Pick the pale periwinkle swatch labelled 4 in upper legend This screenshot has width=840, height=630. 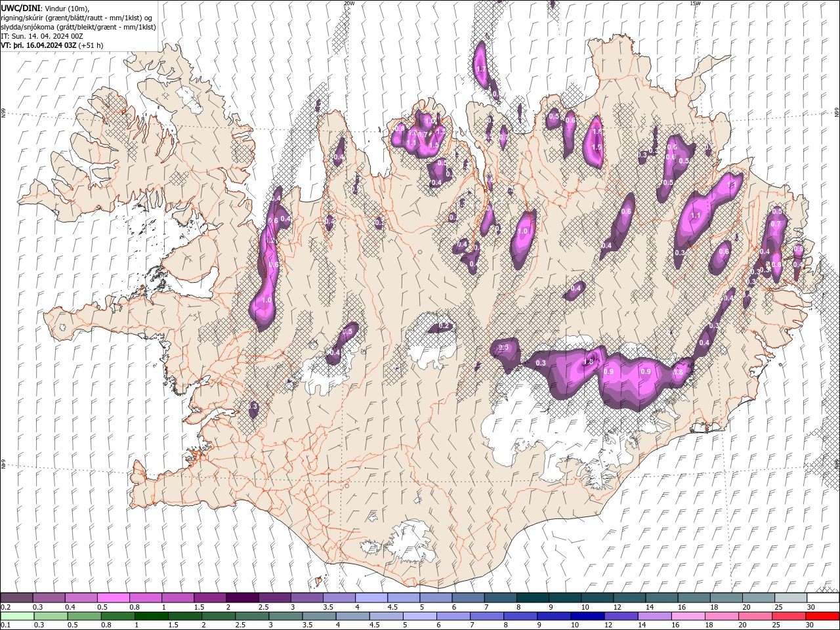click(x=371, y=598)
